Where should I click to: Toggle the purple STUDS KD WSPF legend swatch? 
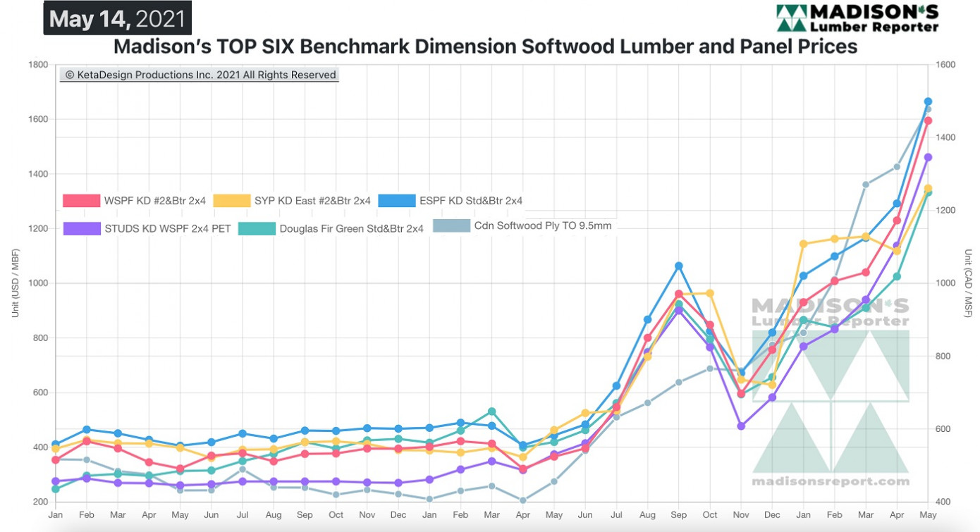[82, 228]
